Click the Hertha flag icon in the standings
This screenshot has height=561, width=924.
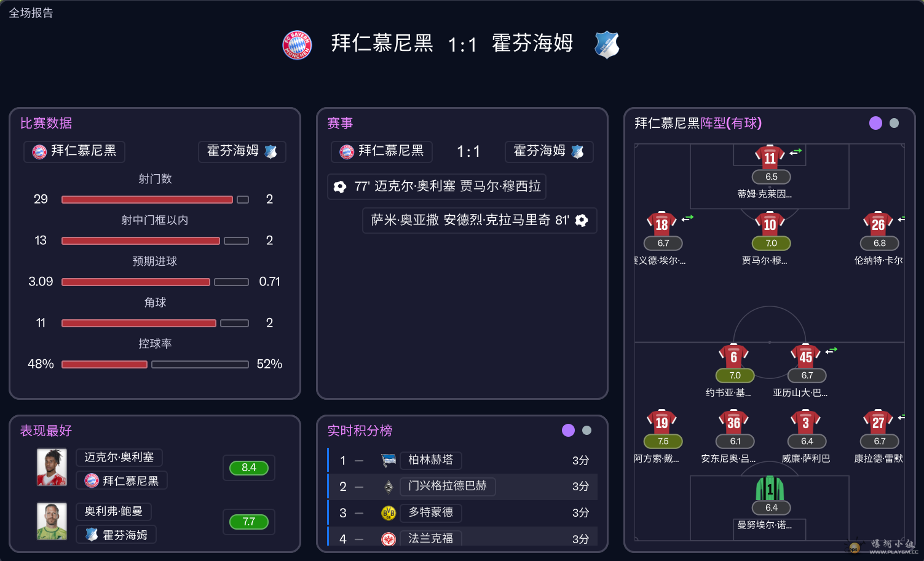point(389,460)
